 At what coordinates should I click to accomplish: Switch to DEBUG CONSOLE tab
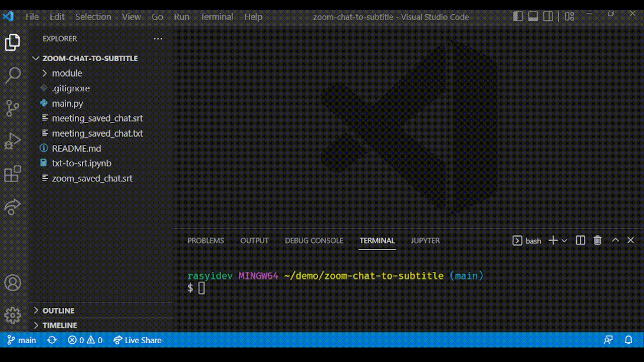coord(314,241)
